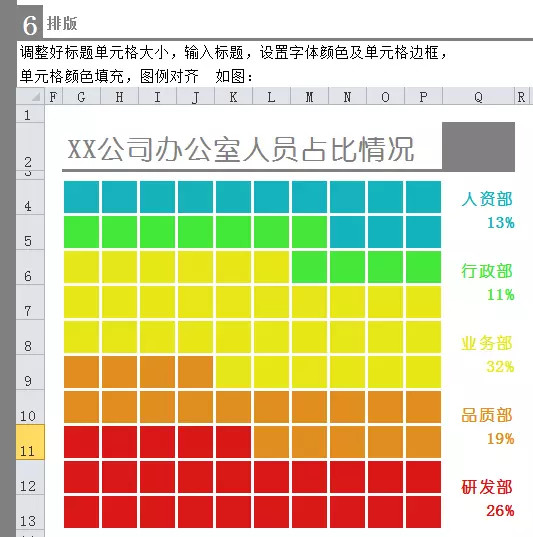Select column G header
Viewport: 533px width, 537px height.
81,97
